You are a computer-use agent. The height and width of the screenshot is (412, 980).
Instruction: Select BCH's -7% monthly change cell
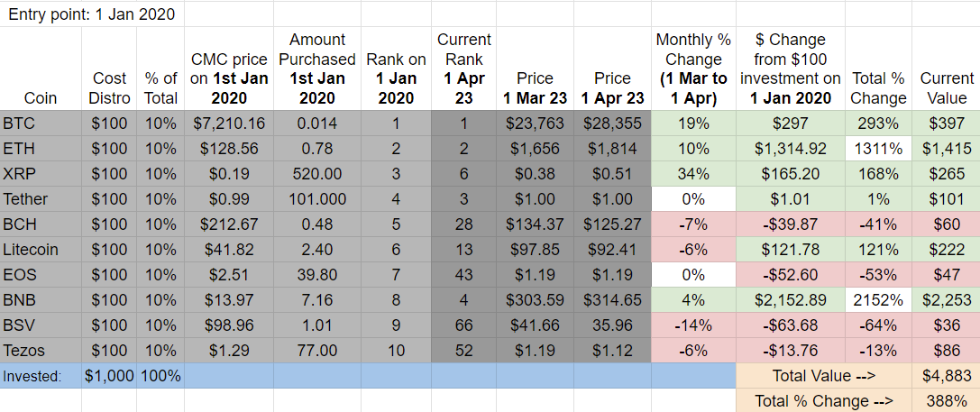click(x=693, y=224)
